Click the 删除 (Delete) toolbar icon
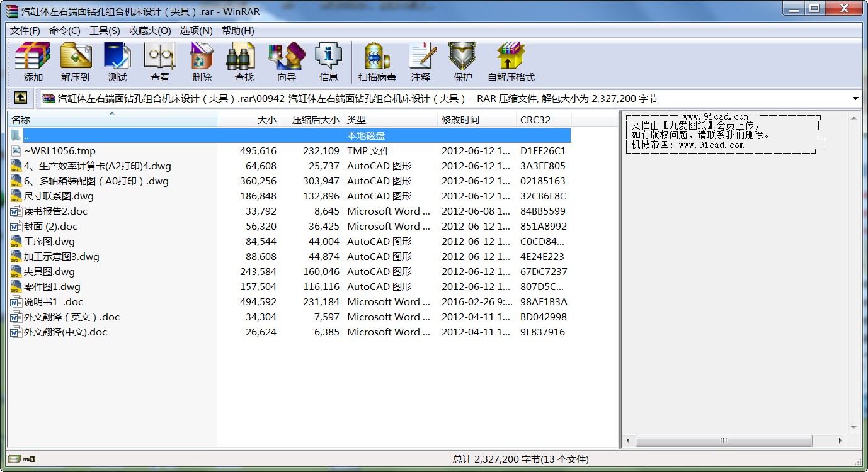This screenshot has height=472, width=868. 202,62
